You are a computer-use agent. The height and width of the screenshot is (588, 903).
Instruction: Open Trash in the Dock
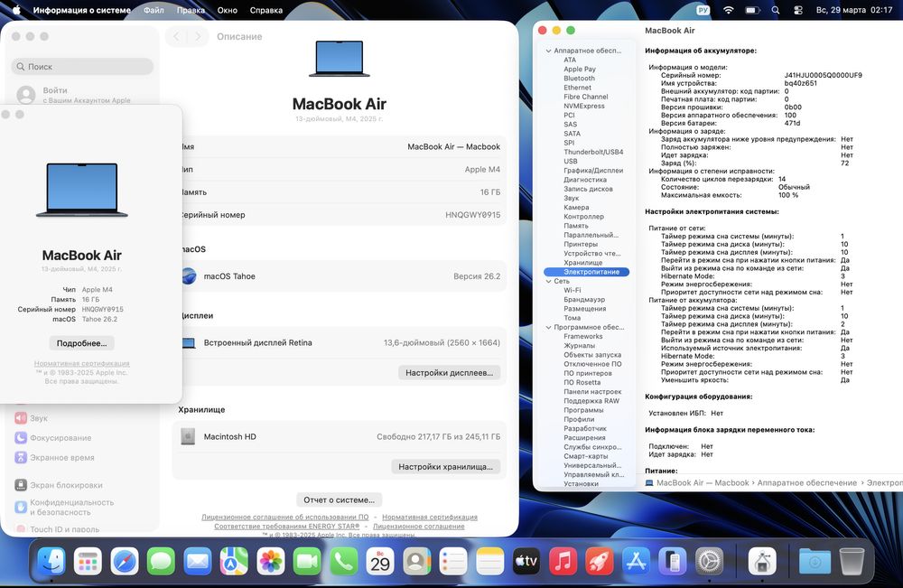tap(852, 561)
